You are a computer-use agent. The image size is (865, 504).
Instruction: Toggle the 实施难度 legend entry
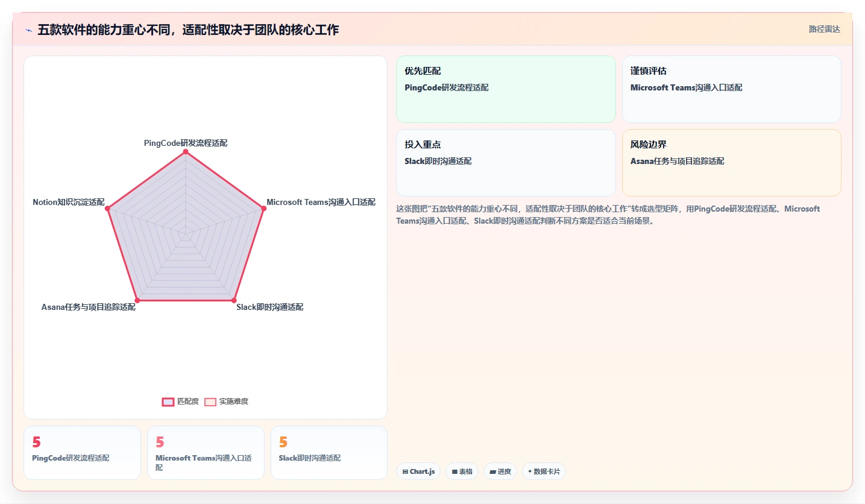pos(226,402)
